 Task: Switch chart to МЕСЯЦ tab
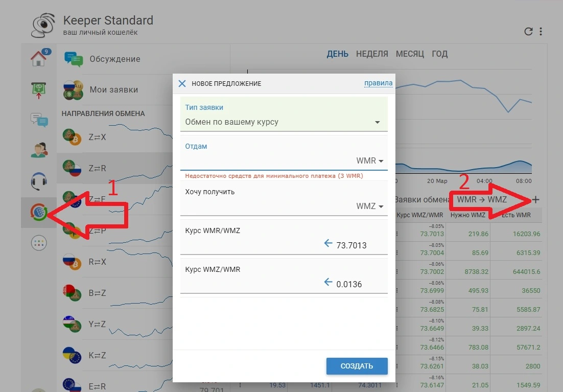tap(410, 54)
